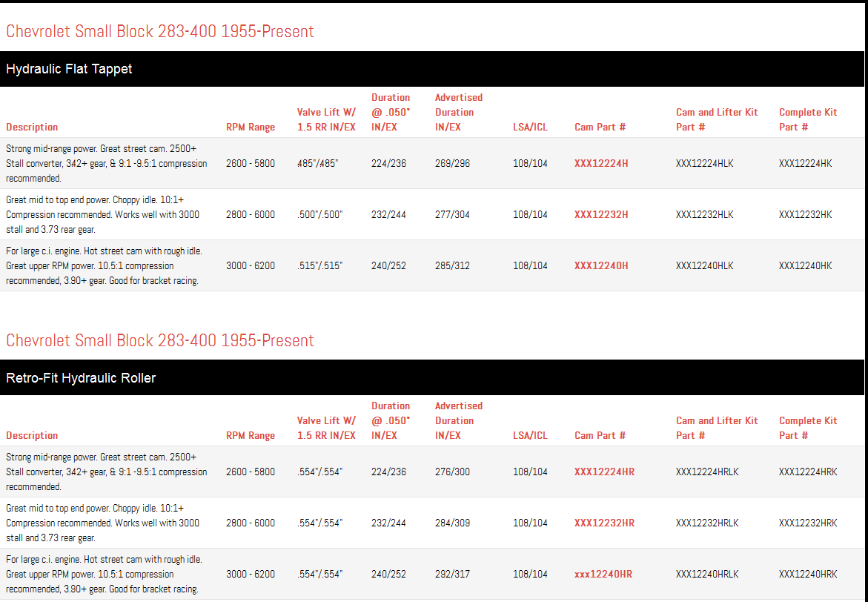The image size is (868, 602).
Task: Open cam part link XXX12240H
Action: click(601, 265)
